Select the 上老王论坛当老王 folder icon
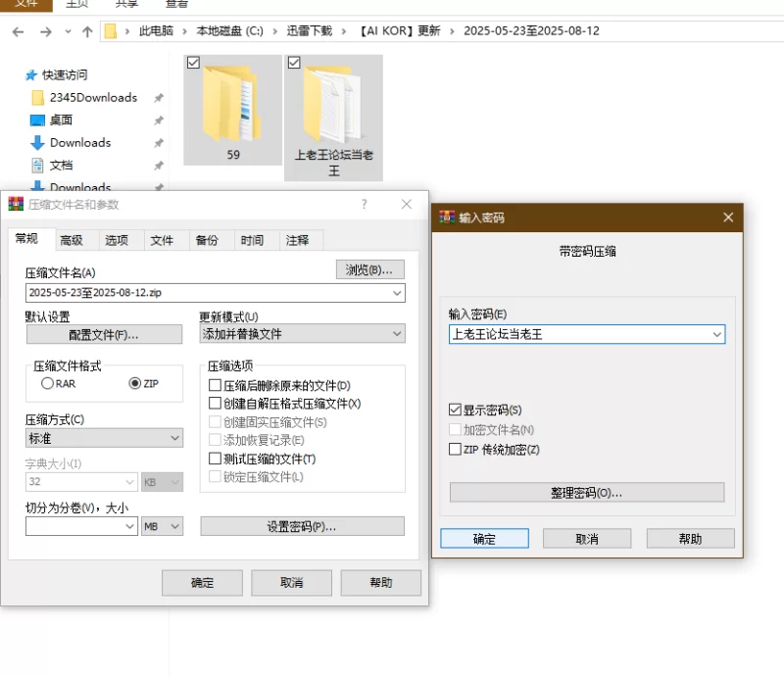 [333, 108]
